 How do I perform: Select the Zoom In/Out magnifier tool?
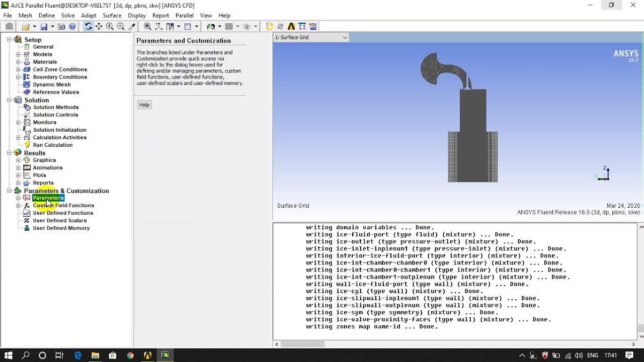pyautogui.click(x=110, y=27)
